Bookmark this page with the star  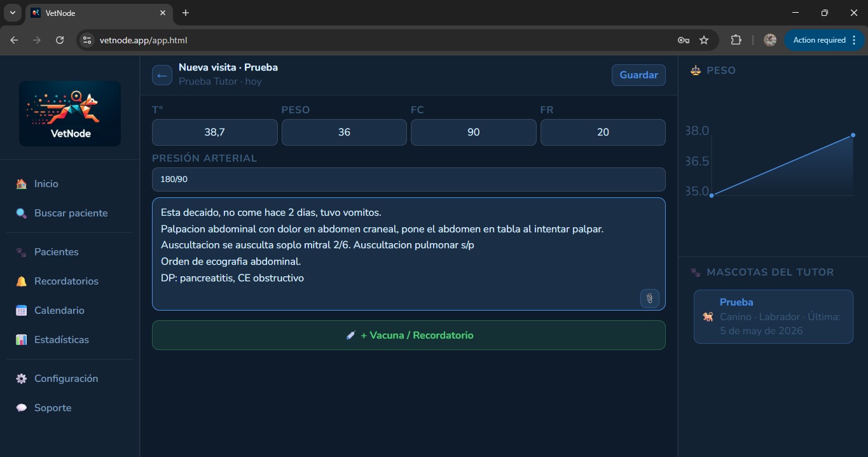click(704, 40)
